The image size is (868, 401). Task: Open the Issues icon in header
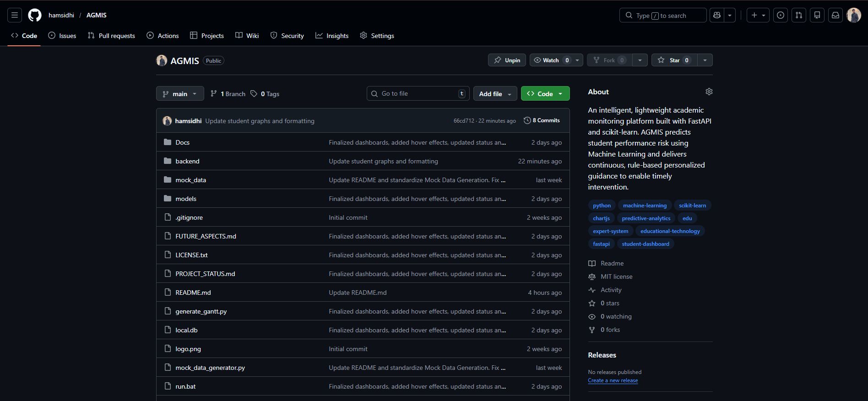pos(781,15)
